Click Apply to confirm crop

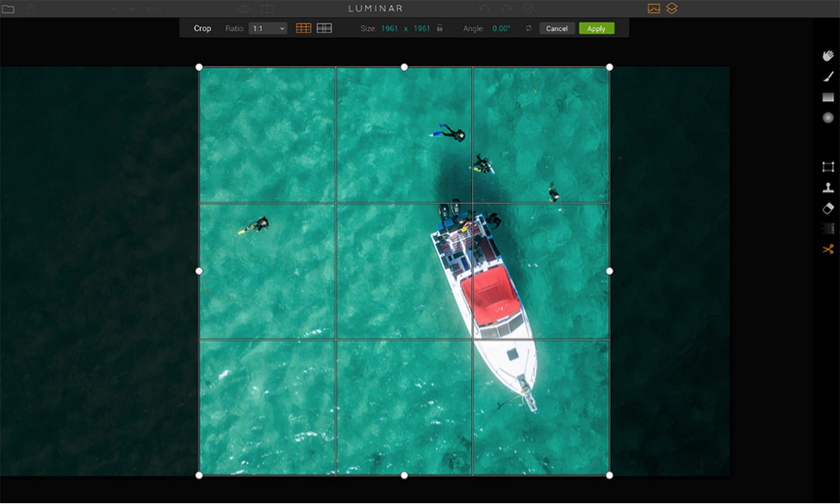(x=596, y=28)
